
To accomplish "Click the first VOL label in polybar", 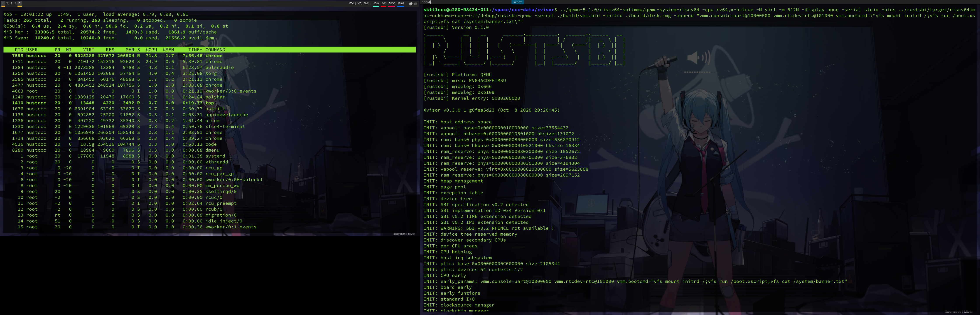I will tap(352, 3).
